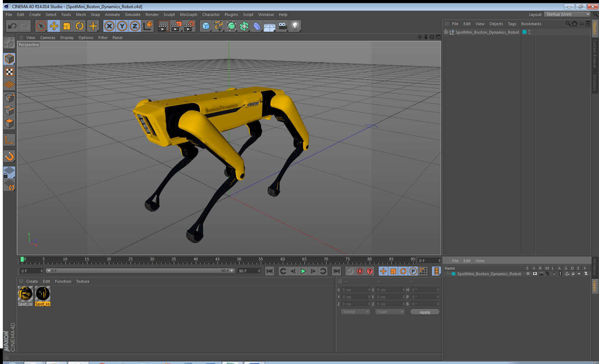Toggle Autokeying button
Viewport: 599px width, 364px height.
(x=360, y=271)
